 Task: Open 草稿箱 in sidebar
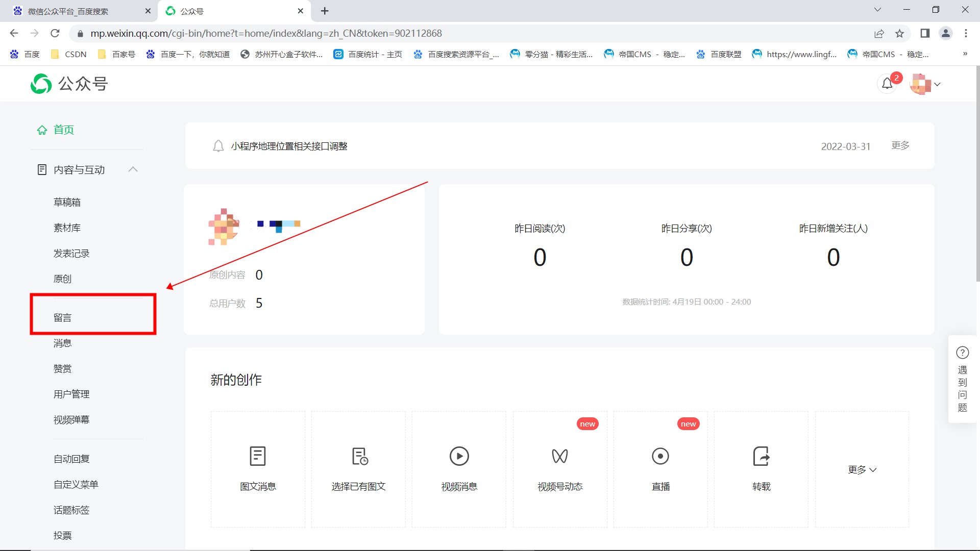click(x=67, y=202)
